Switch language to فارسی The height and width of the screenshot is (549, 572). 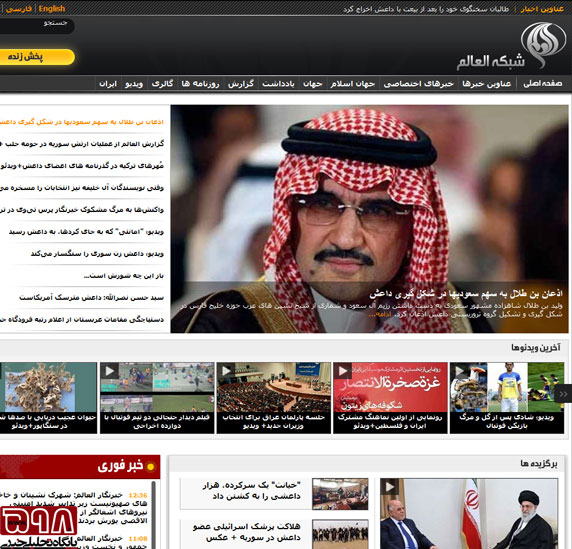[x=19, y=9]
